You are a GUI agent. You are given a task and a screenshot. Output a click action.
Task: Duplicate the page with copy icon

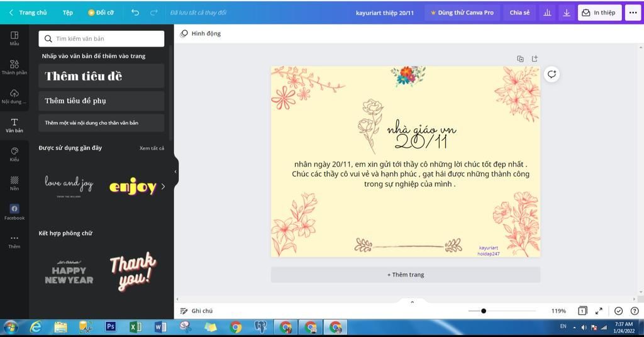520,58
